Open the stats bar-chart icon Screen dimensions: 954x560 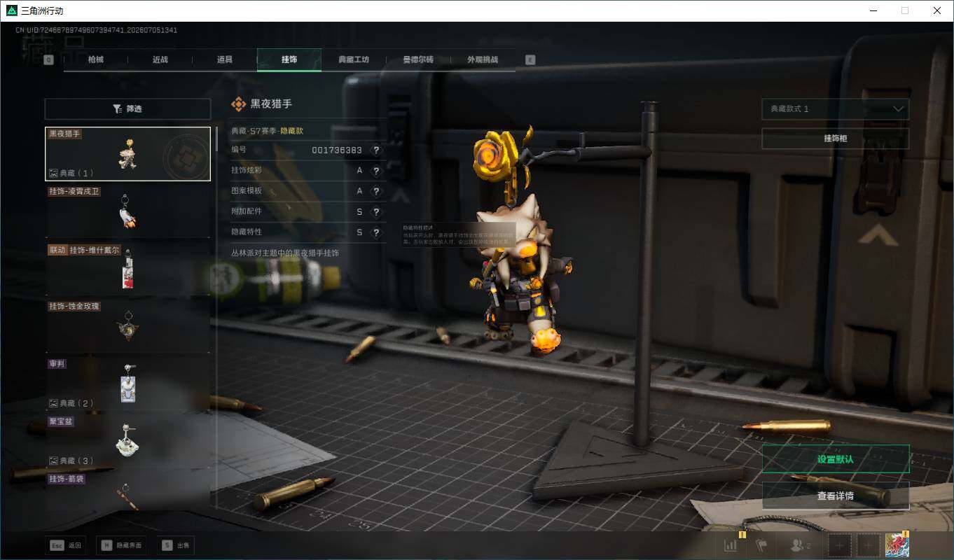point(731,545)
